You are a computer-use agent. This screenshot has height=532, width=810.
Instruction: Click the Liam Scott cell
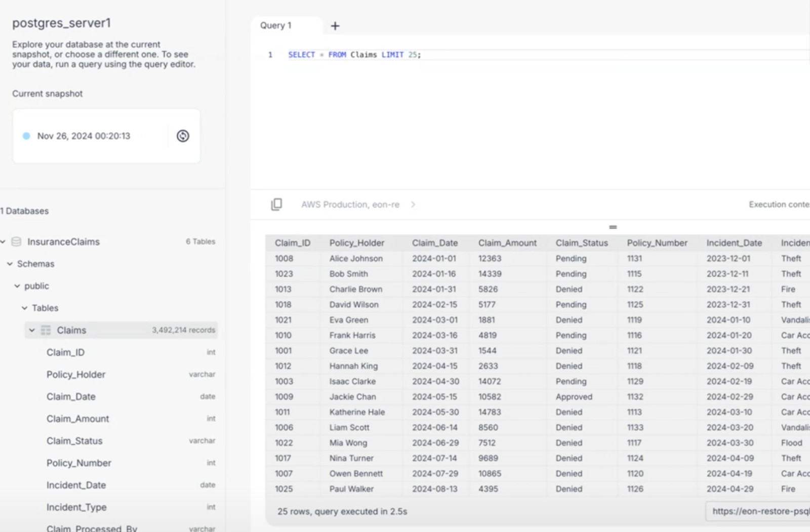coord(349,427)
